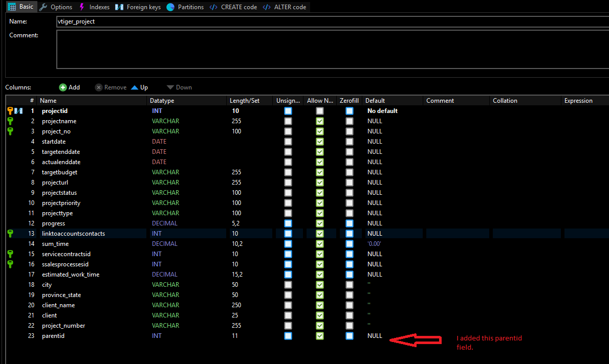Uncheck Allow NULL for projectname
The image size is (609, 364).
(320, 121)
